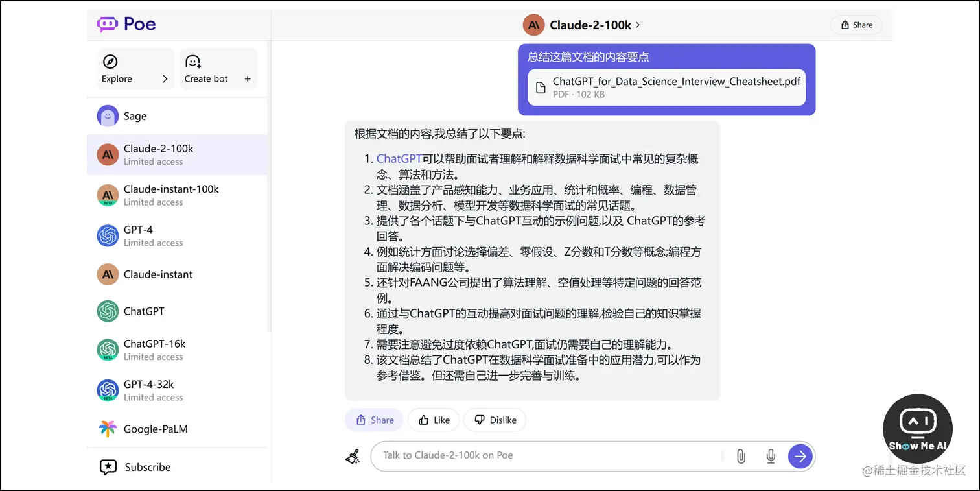Click the PDF · 102 KB file size text
Screen dimensions: 980x491
[579, 95]
